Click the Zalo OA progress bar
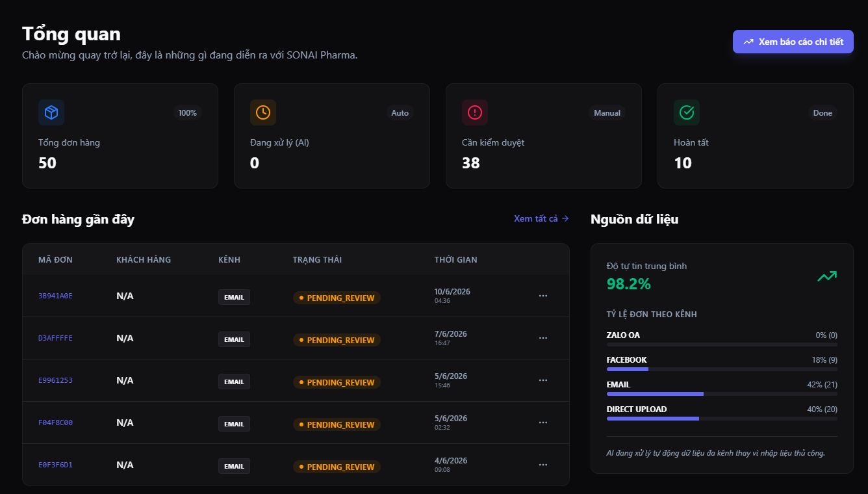Image resolution: width=868 pixels, height=494 pixels. pyautogui.click(x=722, y=344)
